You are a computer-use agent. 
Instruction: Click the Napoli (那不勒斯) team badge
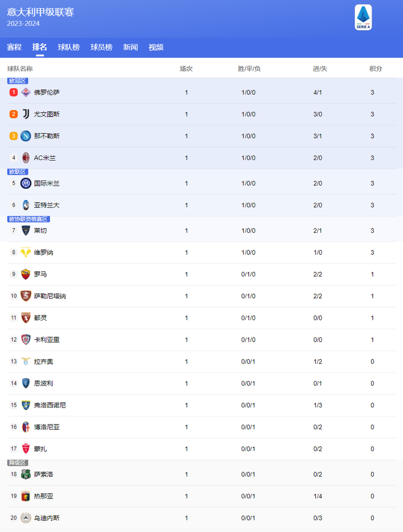(26, 136)
